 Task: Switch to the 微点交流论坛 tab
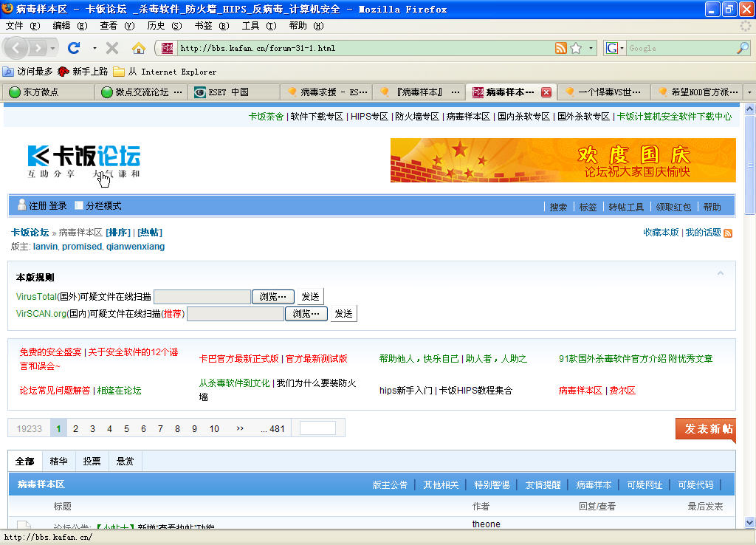(x=141, y=92)
